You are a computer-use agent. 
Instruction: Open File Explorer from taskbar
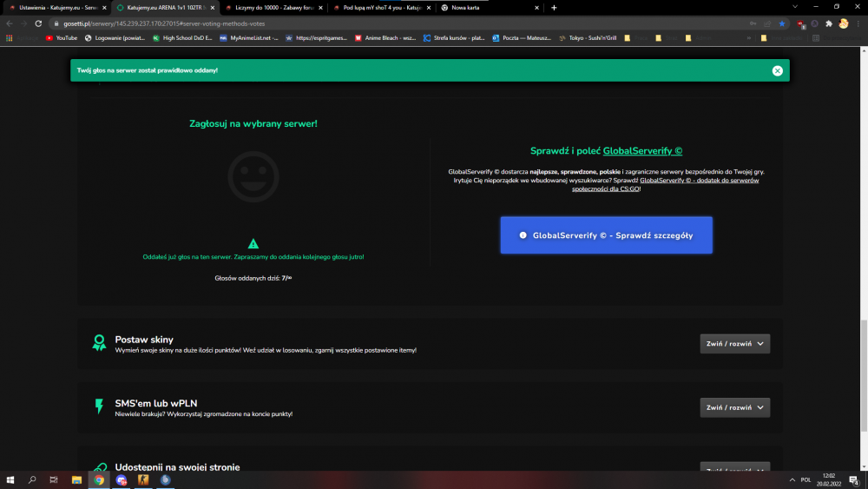tap(76, 480)
